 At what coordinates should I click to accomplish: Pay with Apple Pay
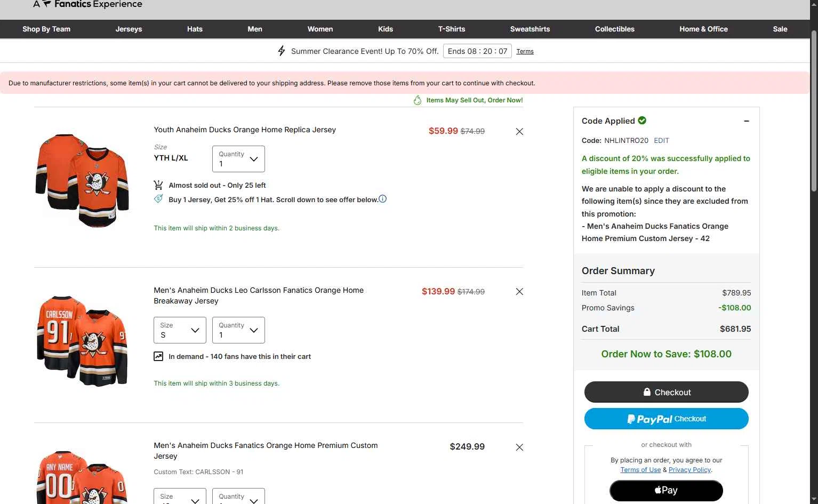coord(667,491)
